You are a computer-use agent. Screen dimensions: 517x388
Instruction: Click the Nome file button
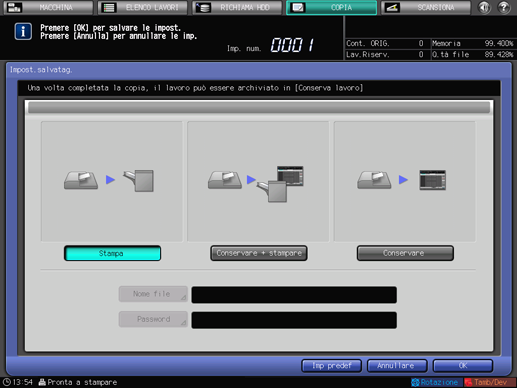click(153, 294)
